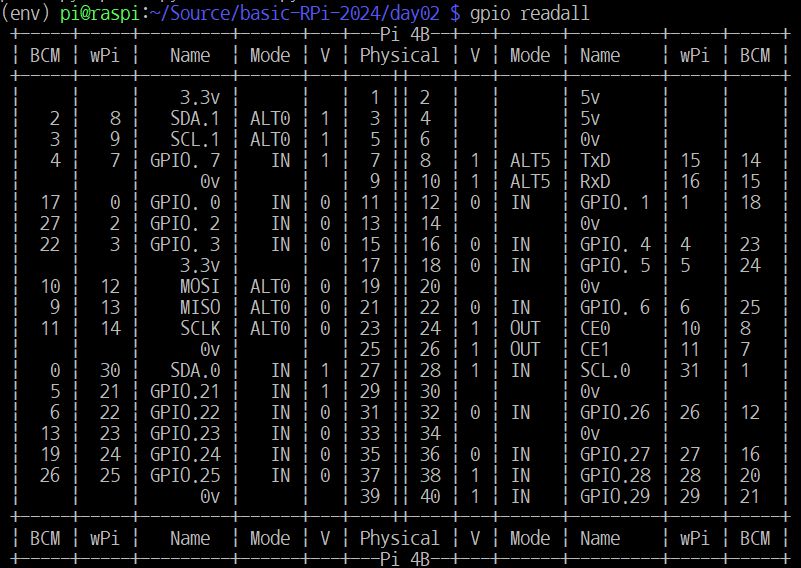
Task: Click the BCM value '26' in the GPIO.25 row
Action: (x=50, y=475)
